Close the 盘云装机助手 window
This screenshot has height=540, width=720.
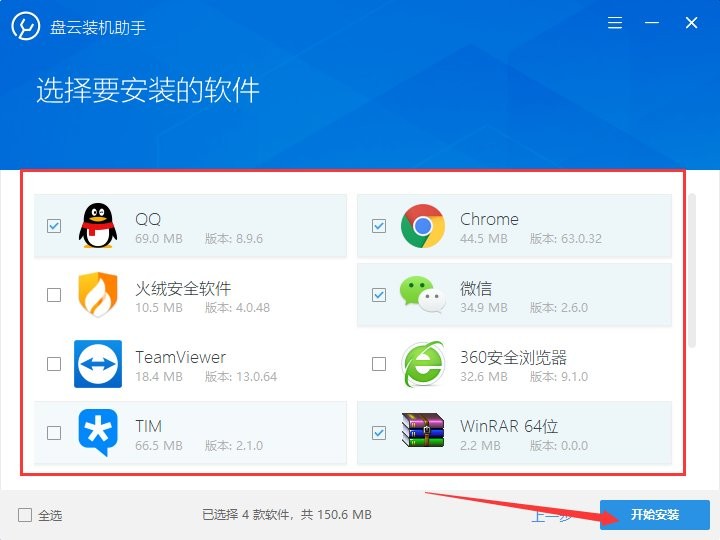point(692,22)
